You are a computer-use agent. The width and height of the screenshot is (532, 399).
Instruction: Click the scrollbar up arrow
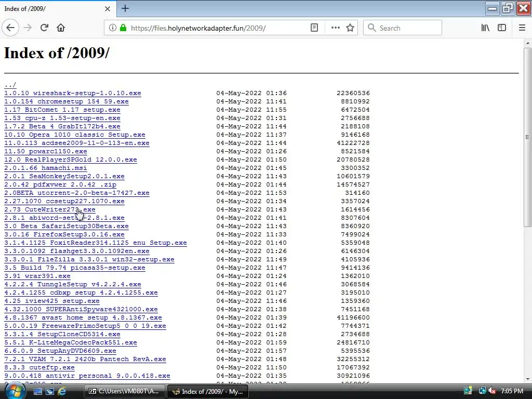click(527, 43)
